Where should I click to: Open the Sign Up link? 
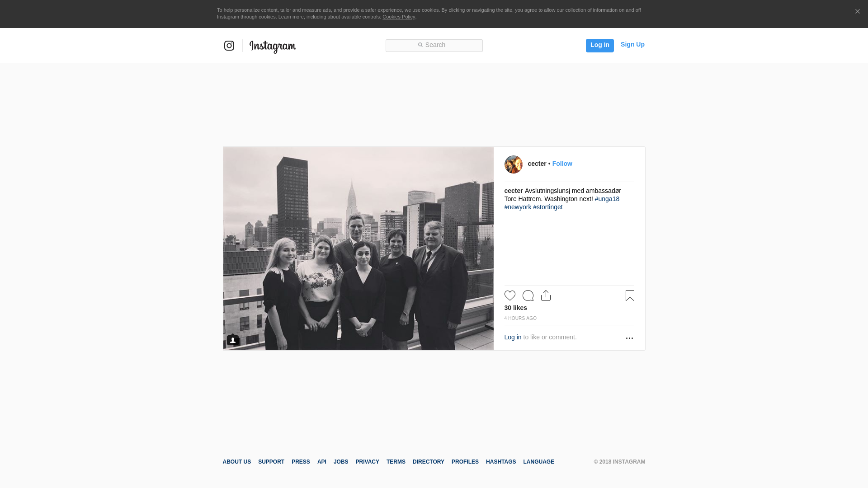(632, 44)
